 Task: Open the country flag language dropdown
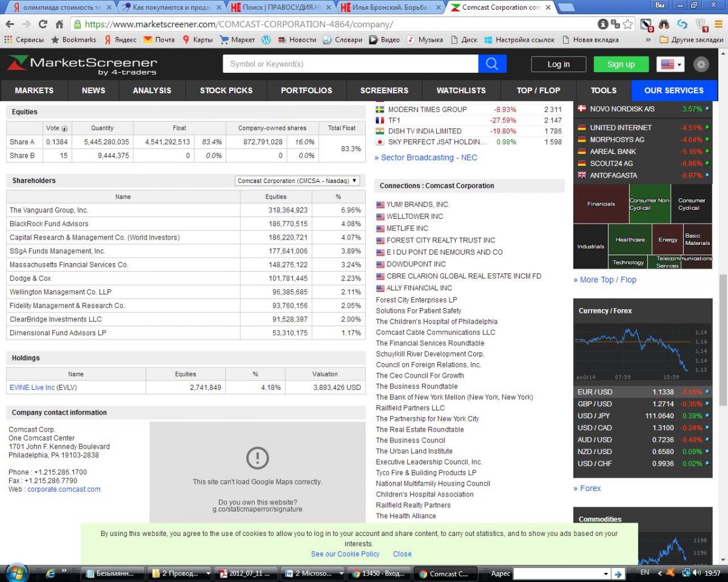(670, 64)
